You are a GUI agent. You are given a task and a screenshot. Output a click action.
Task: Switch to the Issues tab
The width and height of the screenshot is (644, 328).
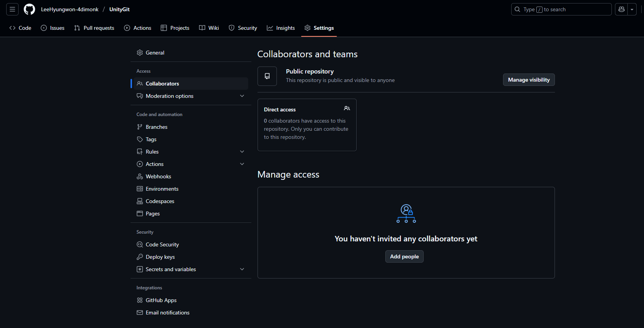pos(53,28)
